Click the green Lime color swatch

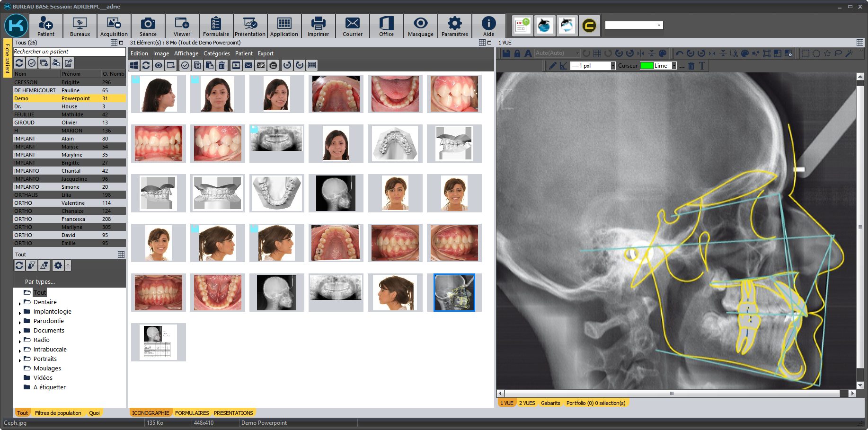pyautogui.click(x=647, y=66)
